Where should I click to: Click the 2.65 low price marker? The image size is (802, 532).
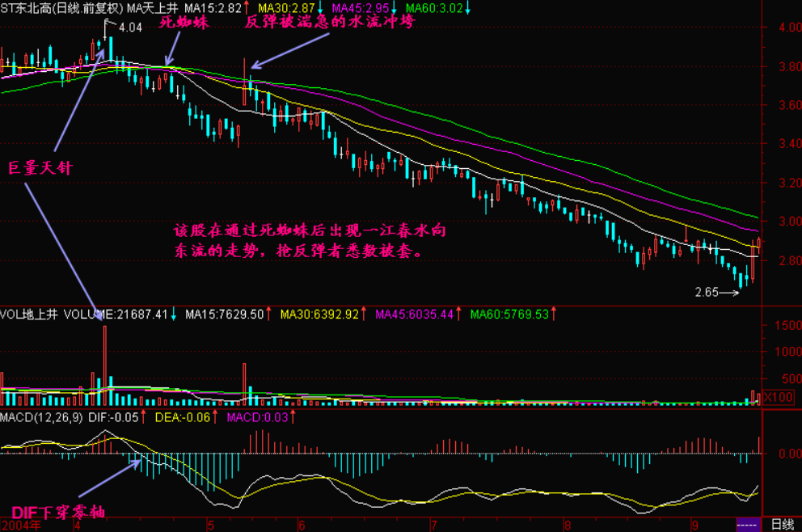pyautogui.click(x=707, y=293)
